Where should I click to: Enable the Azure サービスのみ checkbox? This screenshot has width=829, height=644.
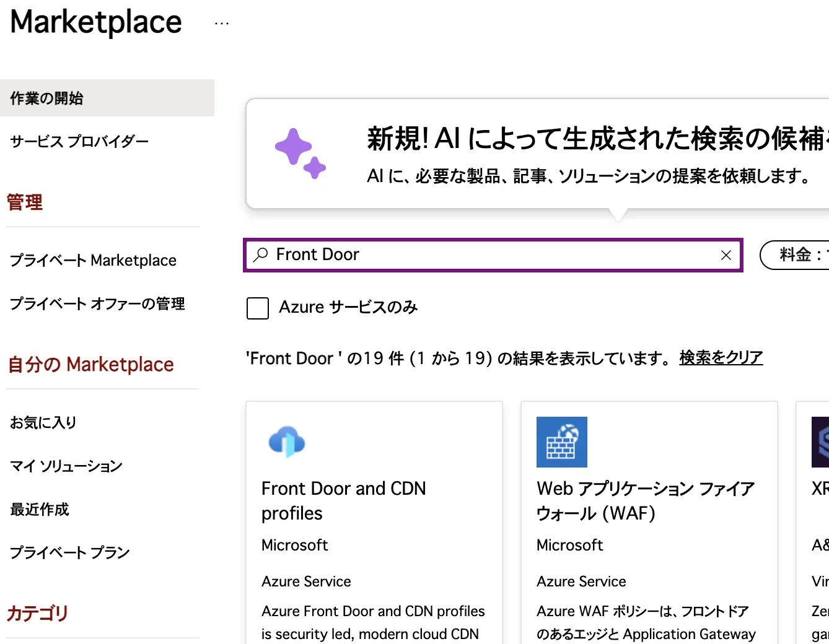point(258,308)
